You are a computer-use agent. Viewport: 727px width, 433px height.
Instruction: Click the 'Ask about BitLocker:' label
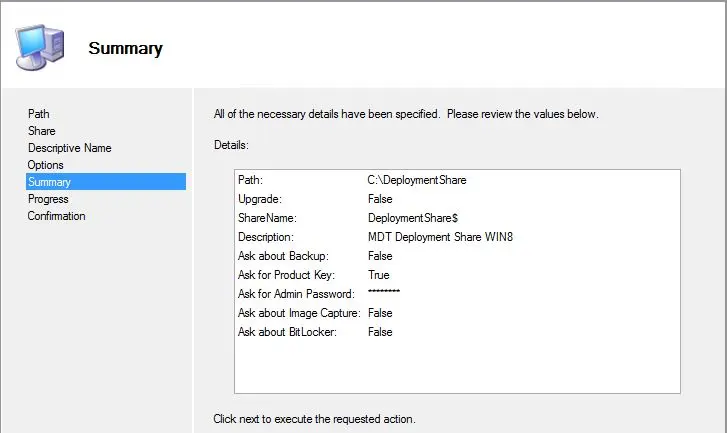(x=287, y=332)
